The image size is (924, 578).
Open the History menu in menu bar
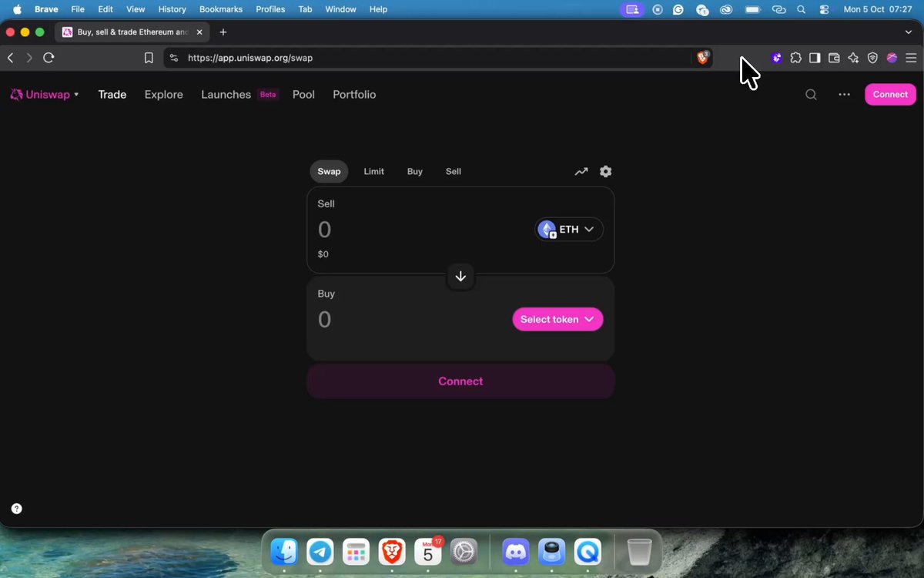(x=172, y=9)
